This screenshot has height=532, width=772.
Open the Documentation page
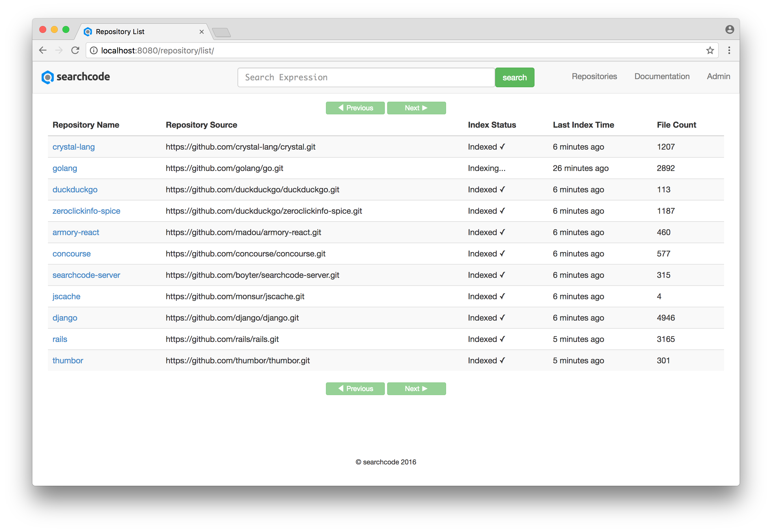click(x=662, y=76)
